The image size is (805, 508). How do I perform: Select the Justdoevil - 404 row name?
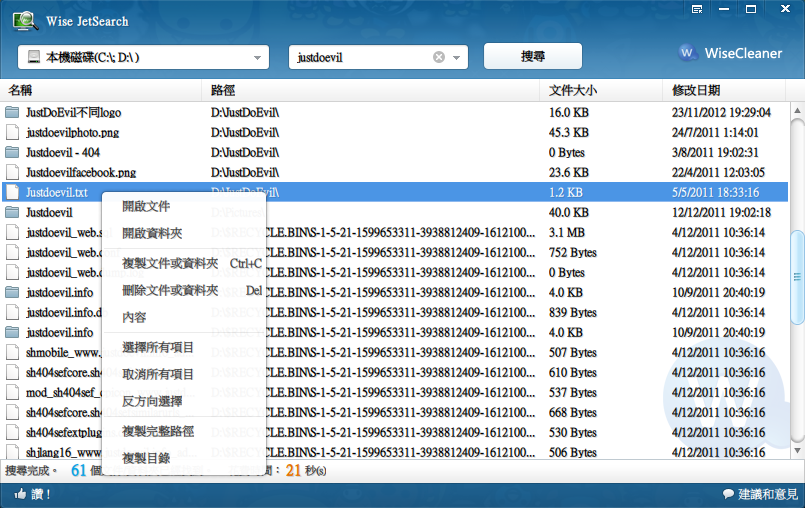click(63, 152)
